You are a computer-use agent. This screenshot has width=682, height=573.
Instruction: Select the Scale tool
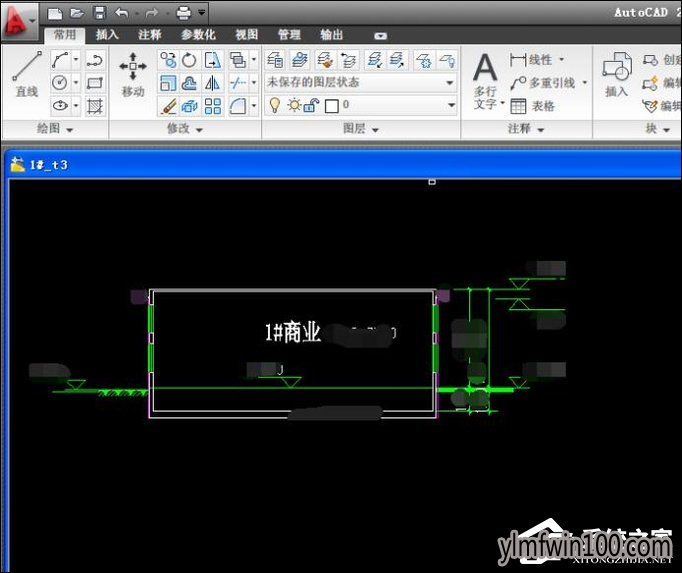[168, 83]
